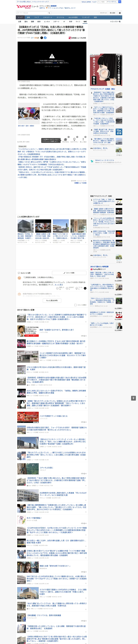Viewport: 138px width, 644px height.
Task: Click the なるほど reaction on comment
Action: (70, 288)
